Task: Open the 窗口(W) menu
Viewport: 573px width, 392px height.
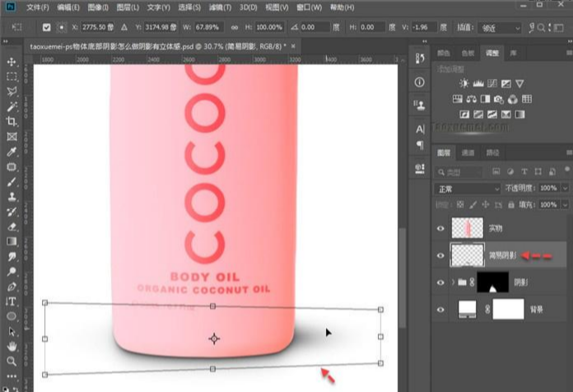Action: [310, 7]
